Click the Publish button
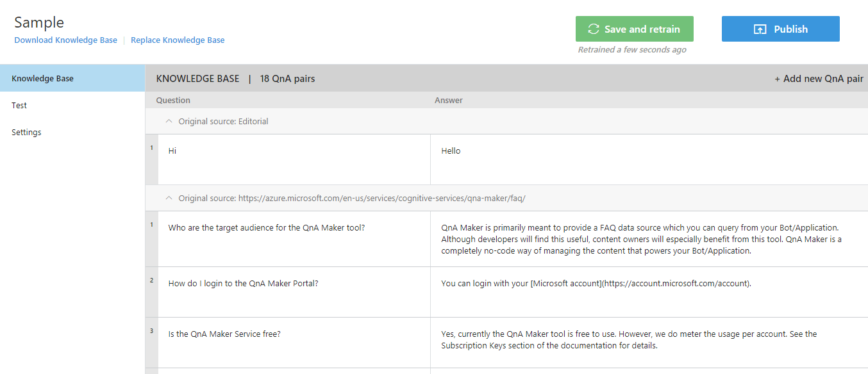This screenshot has height=374, width=868. [780, 29]
